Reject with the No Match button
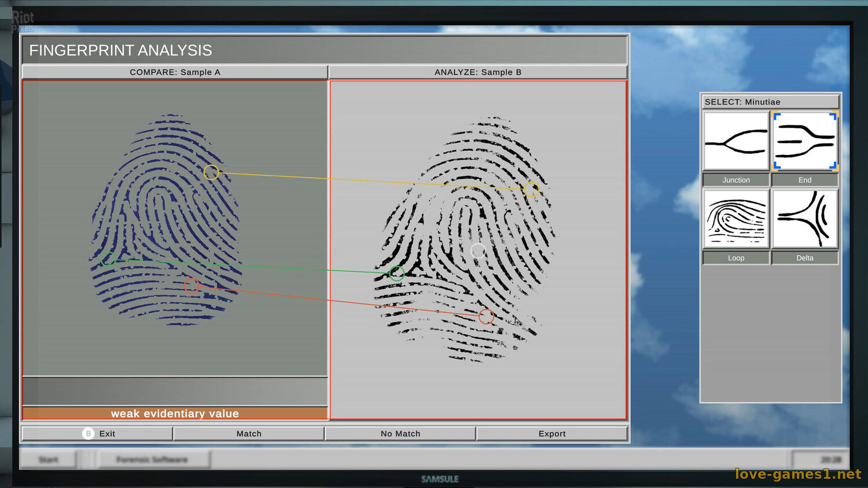This screenshot has width=868, height=488. click(400, 434)
